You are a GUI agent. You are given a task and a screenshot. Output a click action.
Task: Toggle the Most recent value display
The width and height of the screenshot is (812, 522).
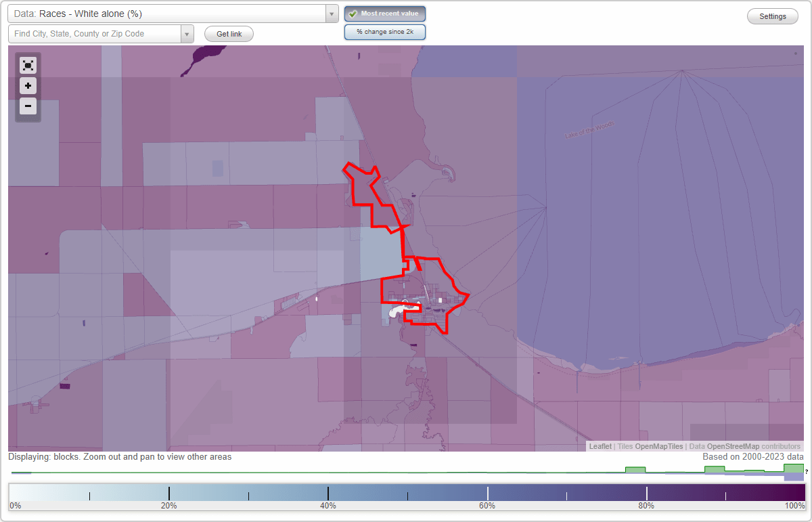[384, 13]
